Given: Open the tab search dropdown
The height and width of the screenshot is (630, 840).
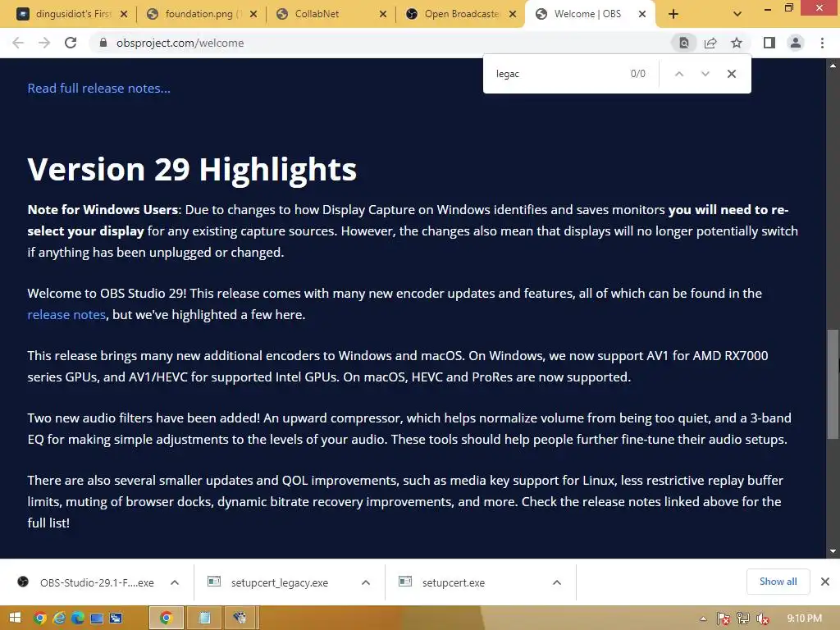Looking at the screenshot, I should point(737,14).
